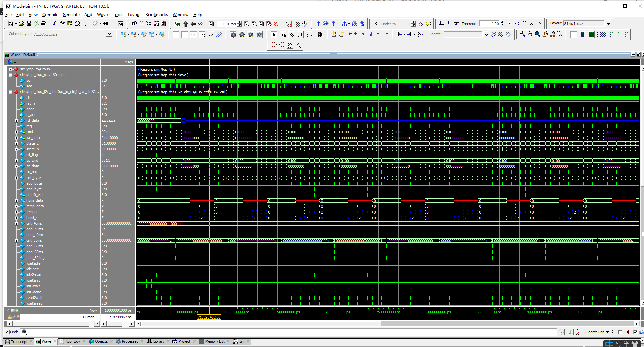Switch to the Objects tab
Image resolution: width=644 pixels, height=347 pixels.
pyautogui.click(x=100, y=341)
